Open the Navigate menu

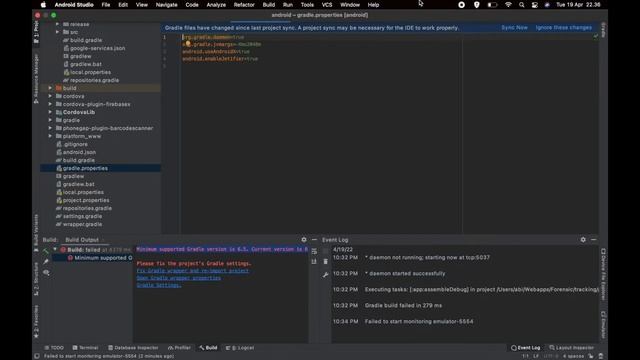tap(167, 5)
